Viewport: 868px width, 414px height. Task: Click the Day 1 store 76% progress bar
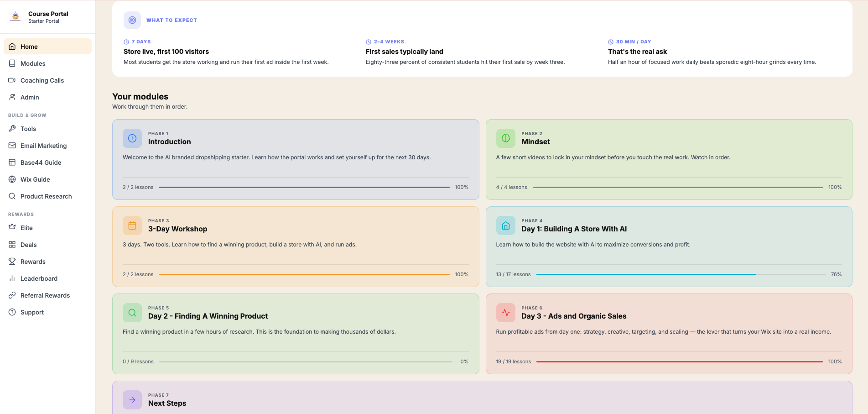681,274
